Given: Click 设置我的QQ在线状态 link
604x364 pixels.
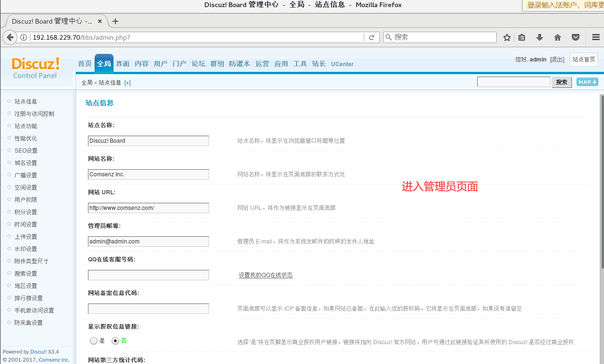Looking at the screenshot, I should tap(265, 275).
